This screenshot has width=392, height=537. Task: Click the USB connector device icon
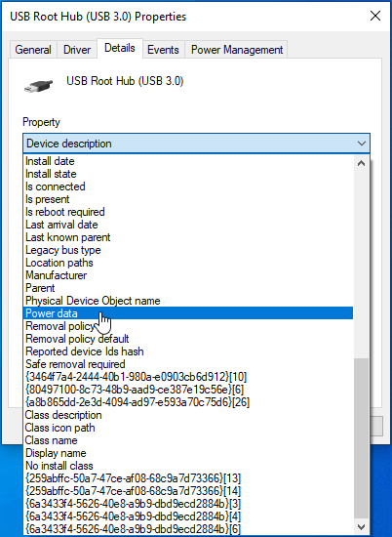click(38, 85)
